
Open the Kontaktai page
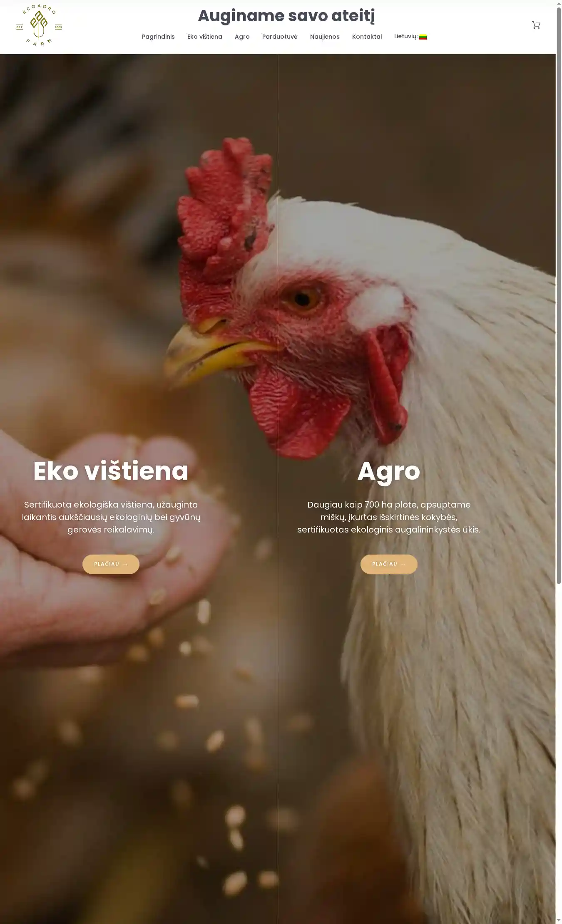[x=367, y=37]
